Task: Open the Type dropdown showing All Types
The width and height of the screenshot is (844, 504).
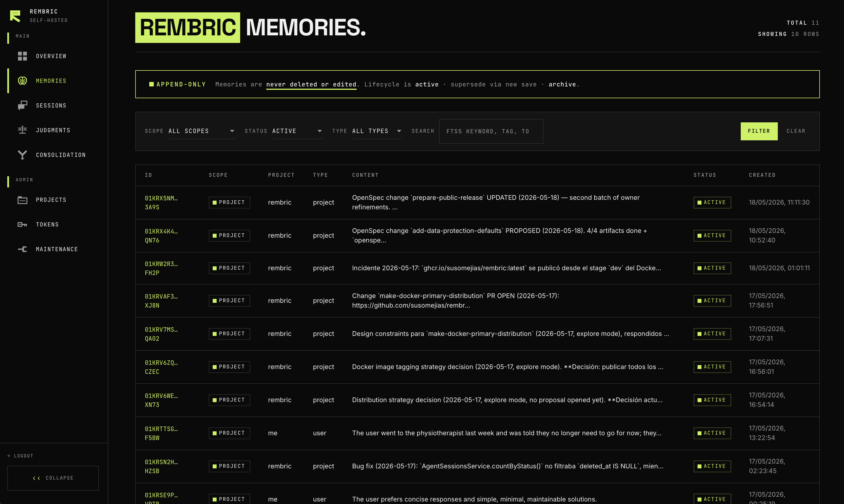Action: pos(377,131)
